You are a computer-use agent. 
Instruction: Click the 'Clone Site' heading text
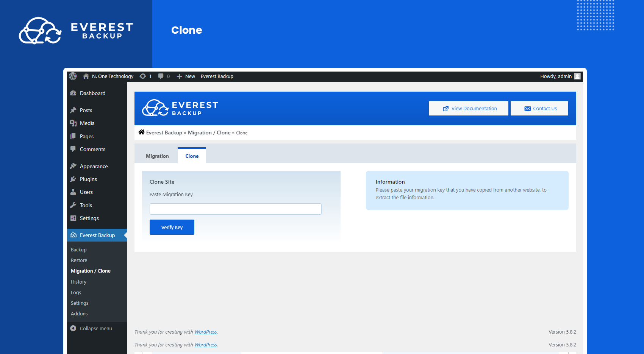pyautogui.click(x=162, y=182)
